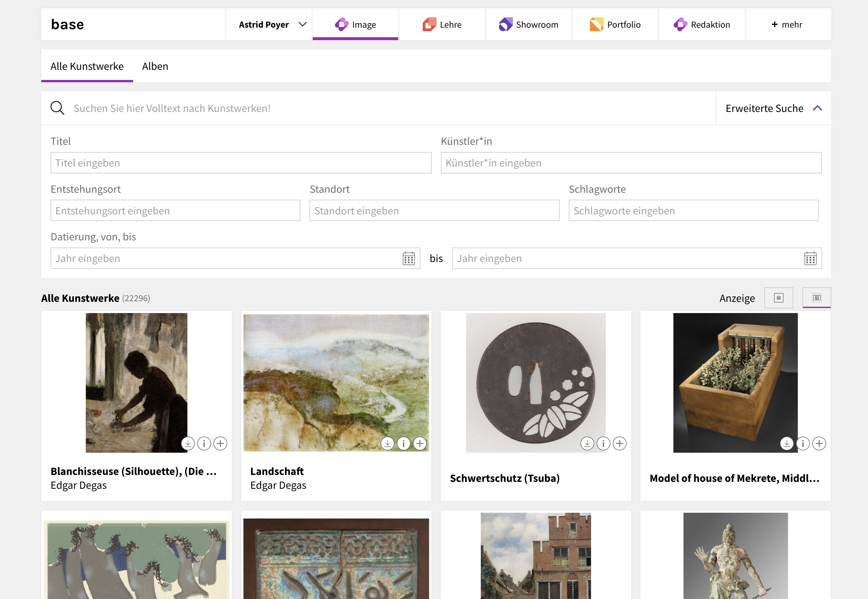The image size is (868, 599).
Task: Focus the Titel eingeben field
Action: pyautogui.click(x=241, y=162)
